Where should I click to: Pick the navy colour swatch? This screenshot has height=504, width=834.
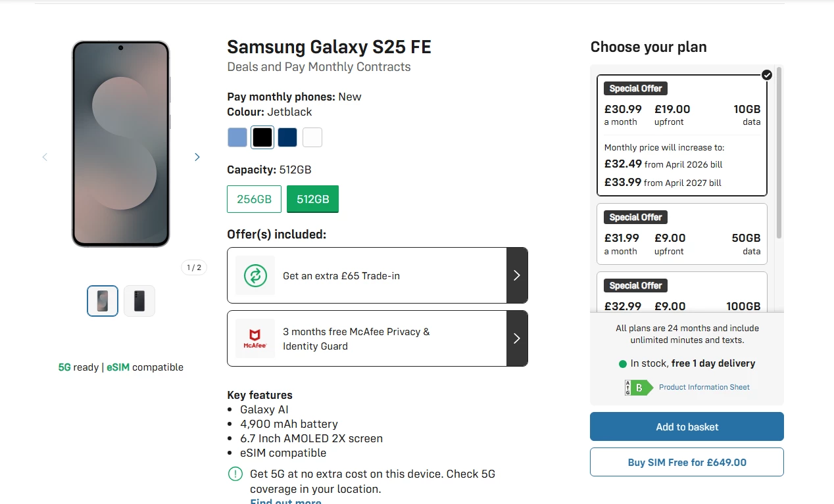tap(287, 137)
